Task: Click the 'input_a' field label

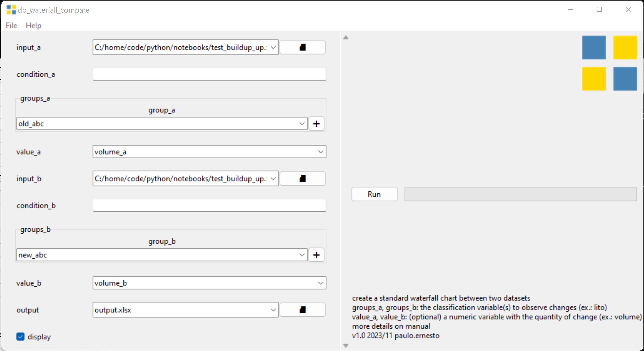Action: click(x=28, y=47)
